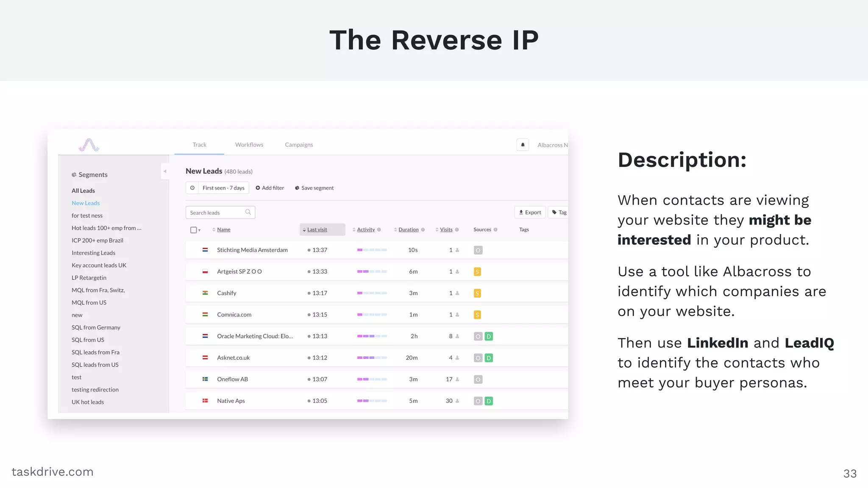Click the grey O source badge for Oneflow AB
The image size is (868, 488).
pos(478,380)
